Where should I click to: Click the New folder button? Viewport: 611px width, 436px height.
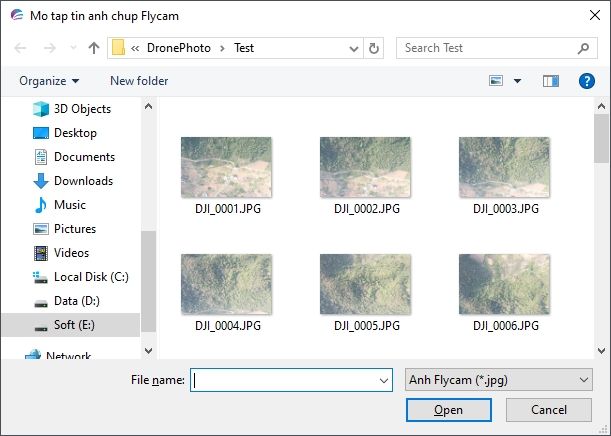pos(139,81)
